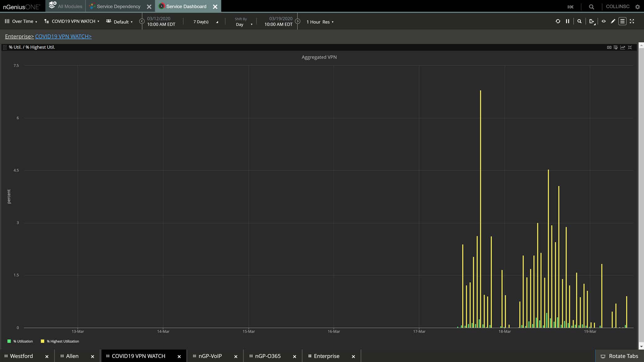
Task: Click the vertical scrollbar down arrow
Action: click(641, 346)
